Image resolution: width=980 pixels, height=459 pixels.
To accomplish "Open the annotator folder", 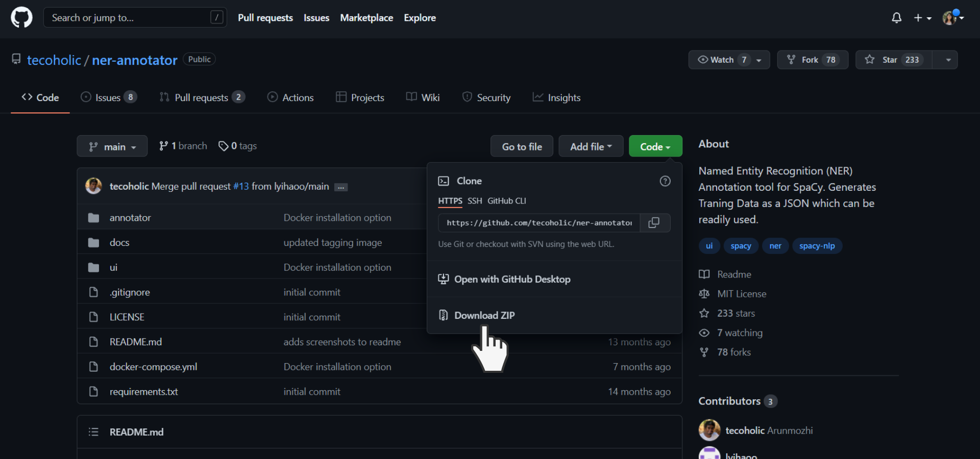I will [130, 218].
